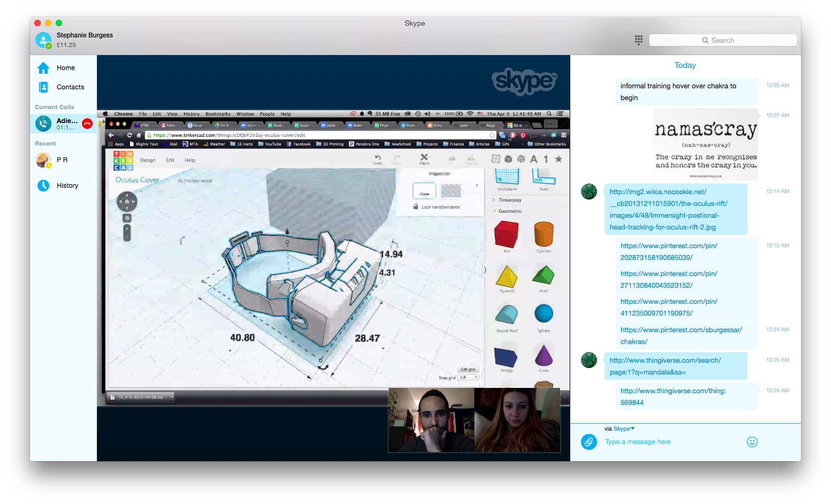Select the yellow Pyramid shape
This screenshot has width=831, height=504.
pyautogui.click(x=507, y=277)
